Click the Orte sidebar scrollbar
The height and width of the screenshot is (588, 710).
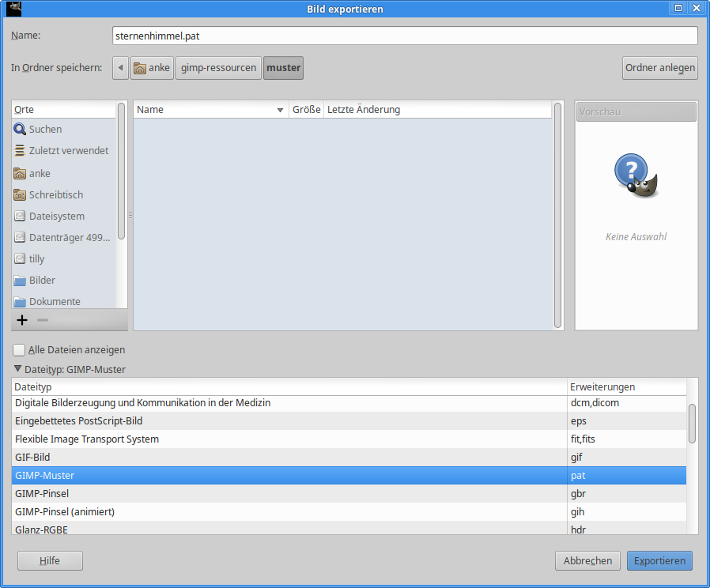(x=121, y=171)
